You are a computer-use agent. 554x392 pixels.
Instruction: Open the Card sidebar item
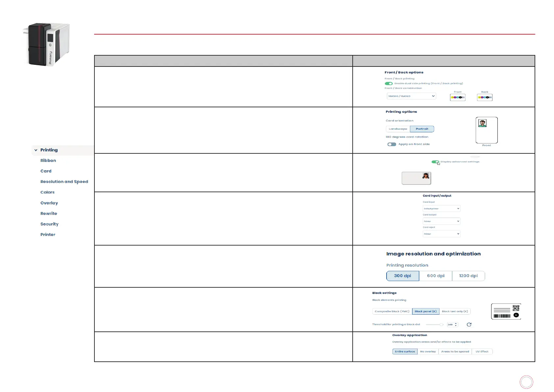(46, 171)
